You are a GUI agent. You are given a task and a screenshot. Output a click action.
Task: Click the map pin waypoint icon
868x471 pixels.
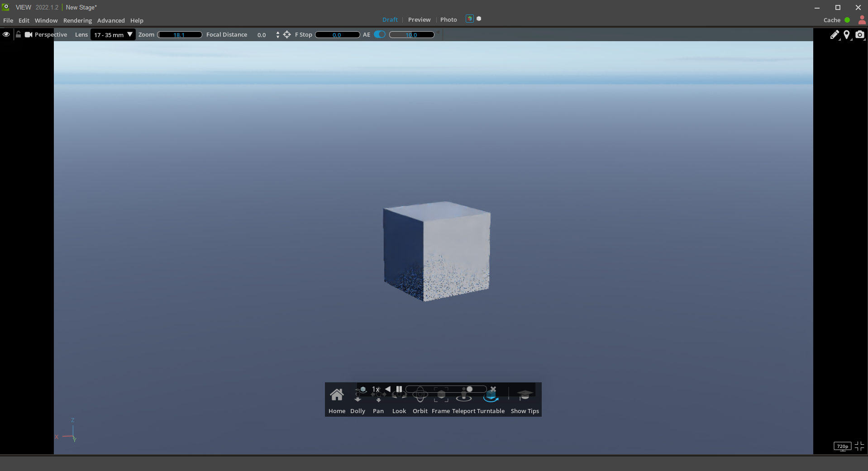846,35
